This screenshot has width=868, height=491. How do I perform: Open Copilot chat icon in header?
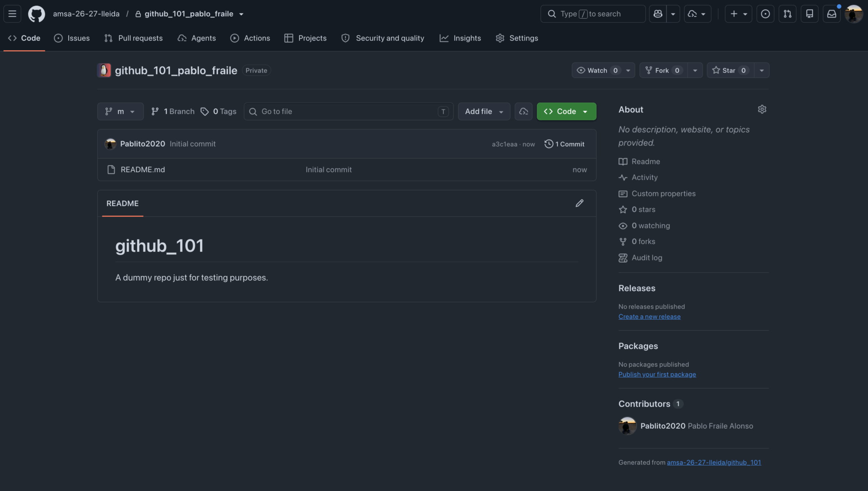point(658,14)
